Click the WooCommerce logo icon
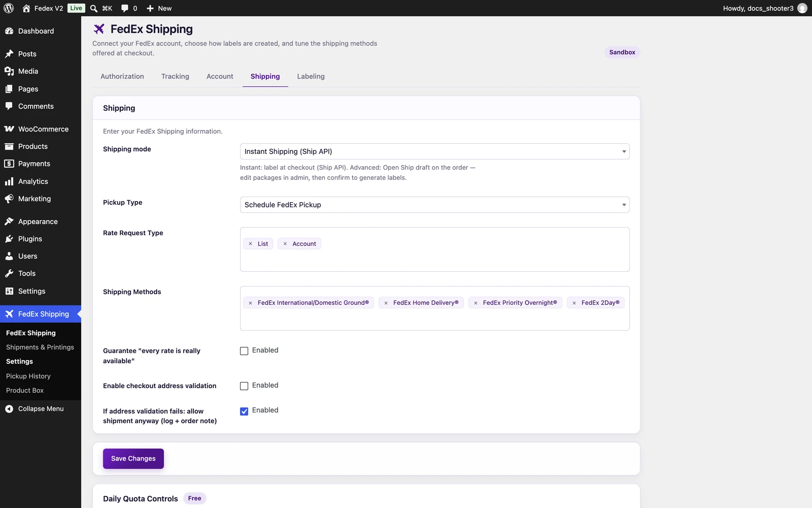812x508 pixels. 9,129
